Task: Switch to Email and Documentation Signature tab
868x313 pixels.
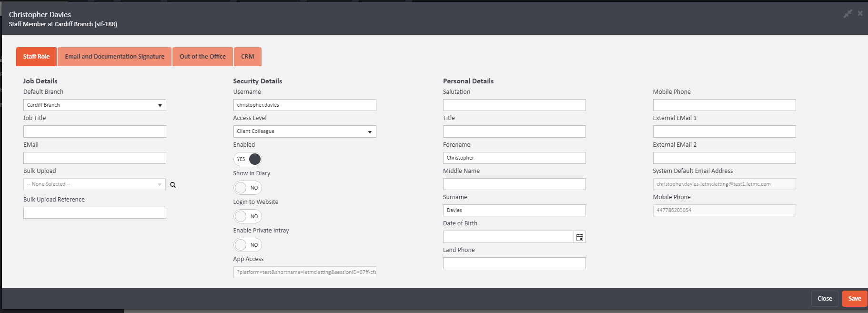Action: 114,57
